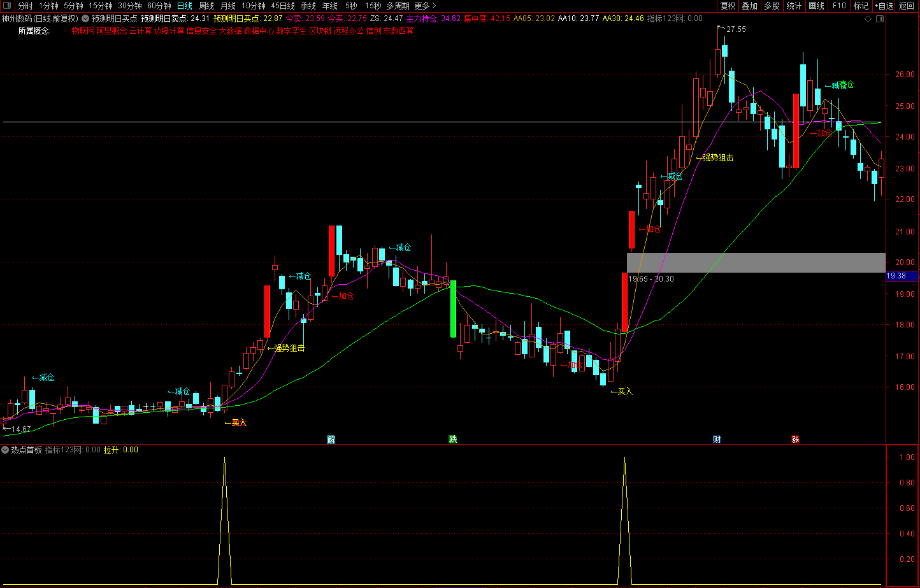Click the diamond icon above the chart
The width and height of the screenshot is (920, 588).
tap(868, 18)
